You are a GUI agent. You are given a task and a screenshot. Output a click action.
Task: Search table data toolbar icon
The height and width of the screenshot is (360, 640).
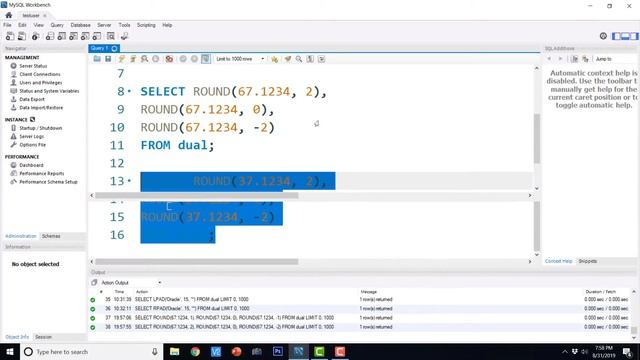[111, 36]
